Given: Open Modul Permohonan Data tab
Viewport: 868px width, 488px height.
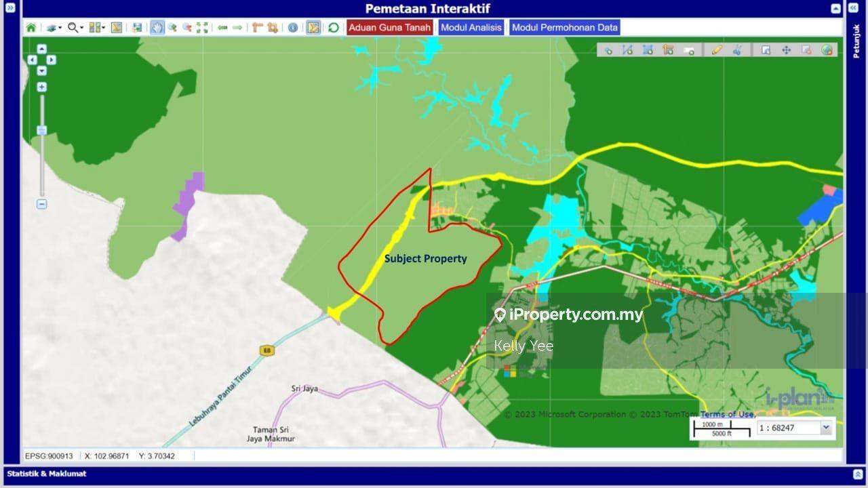Looking at the screenshot, I should (x=564, y=28).
